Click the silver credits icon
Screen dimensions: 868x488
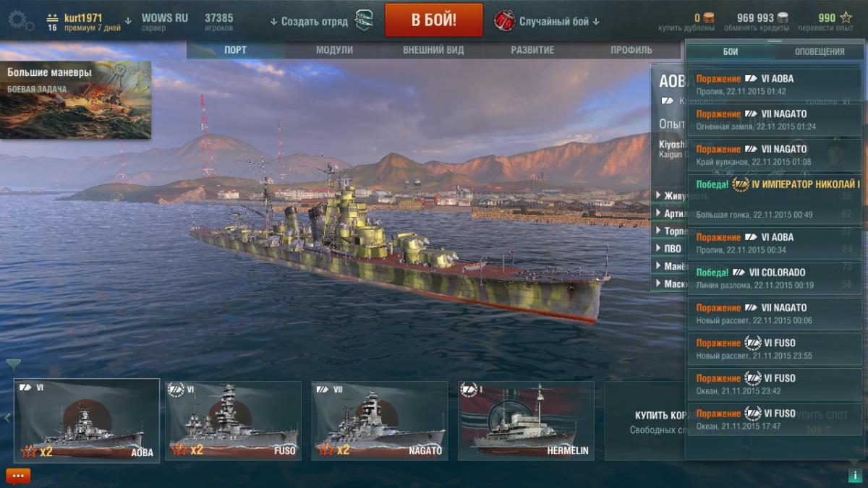coord(783,17)
